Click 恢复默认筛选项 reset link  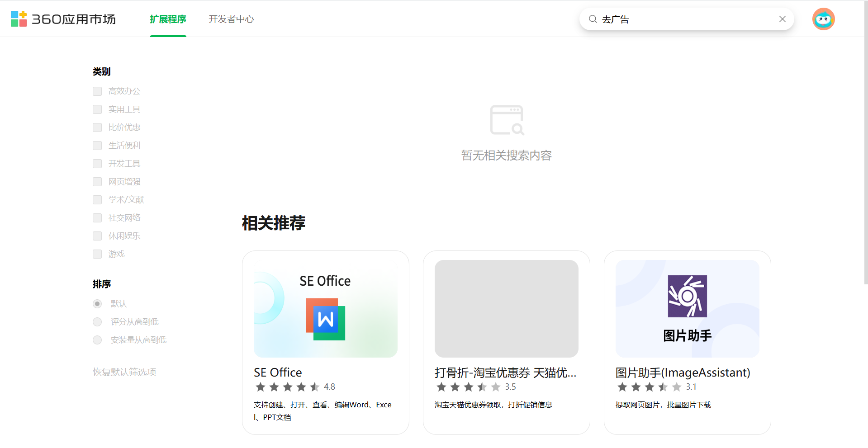(124, 372)
